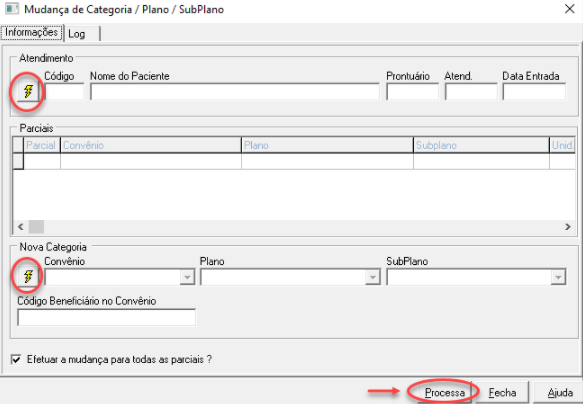Click the Unid. column header

point(563,145)
